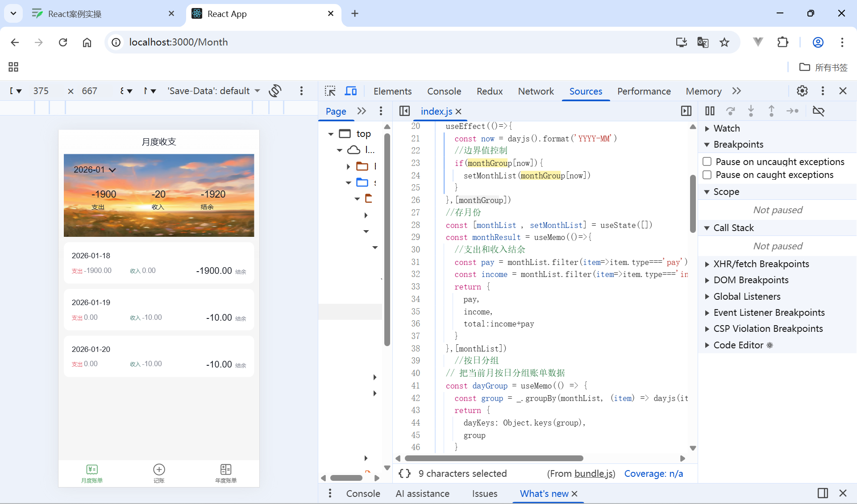Enable Pause on uncaught exceptions
This screenshot has width=857, height=504.
pyautogui.click(x=707, y=161)
